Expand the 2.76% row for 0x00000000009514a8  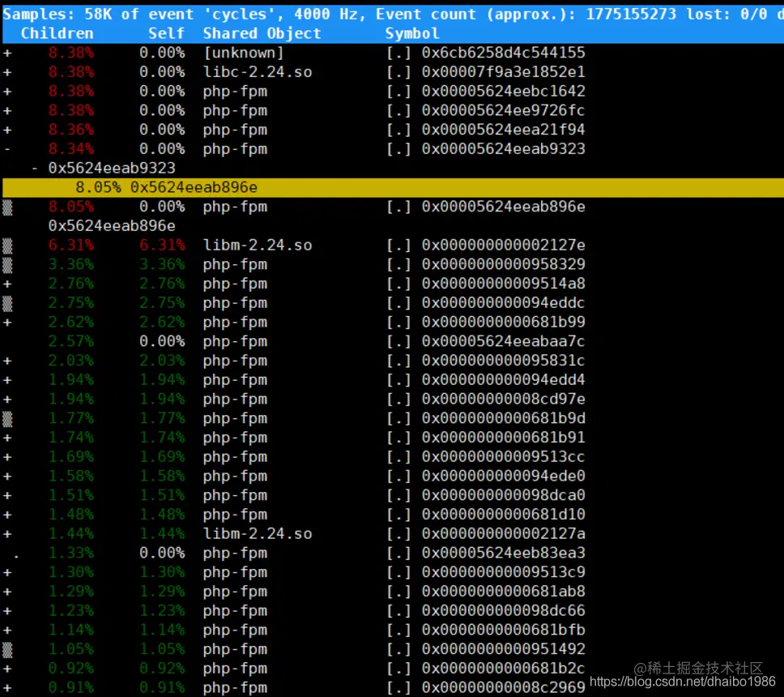tap(7, 284)
